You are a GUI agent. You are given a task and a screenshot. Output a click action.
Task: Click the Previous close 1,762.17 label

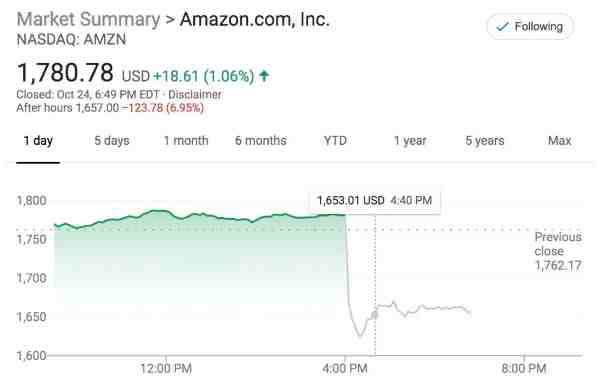pos(558,251)
